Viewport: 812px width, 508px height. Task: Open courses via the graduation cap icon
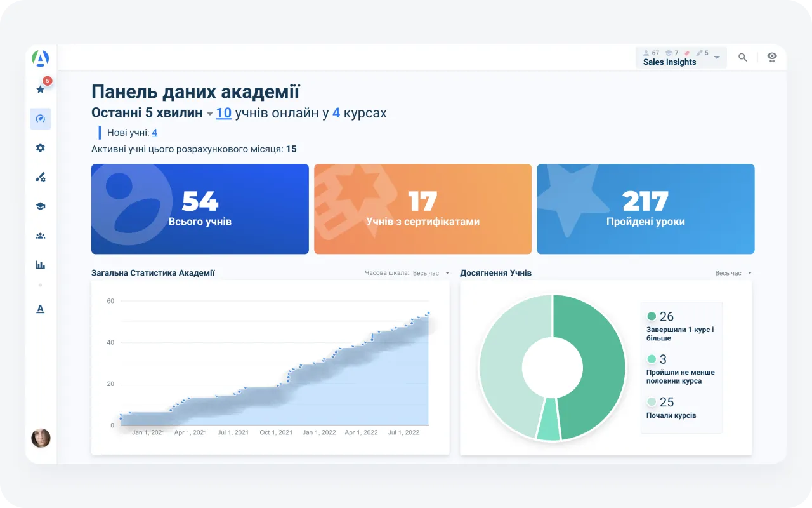click(40, 206)
